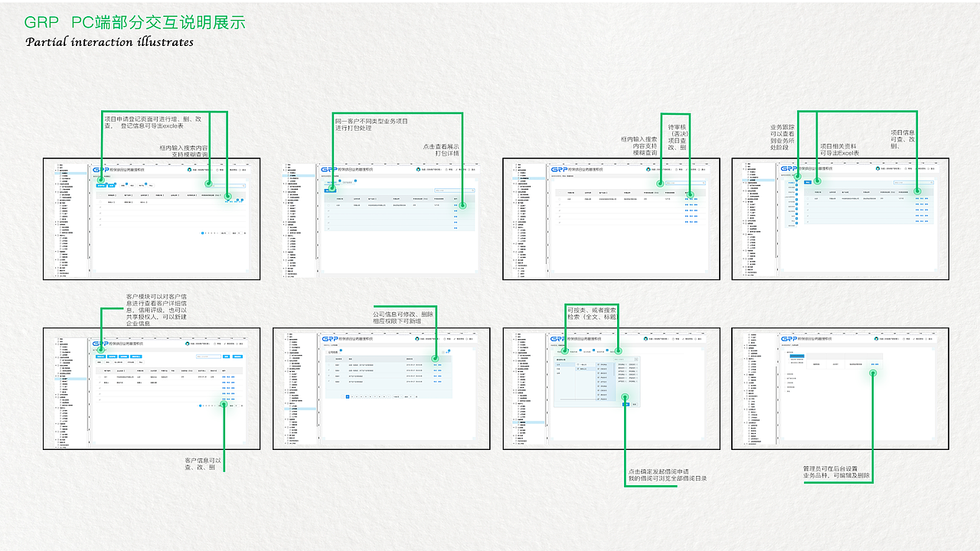The width and height of the screenshot is (980, 551).
Task: Focus search box in project registration screen
Action: 225,186
